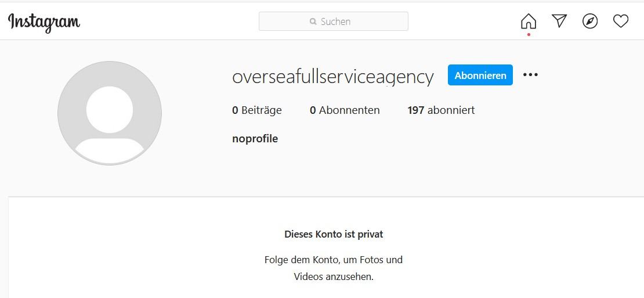Click the noprofile display name
Screen dimensions: 644x298
pos(255,139)
